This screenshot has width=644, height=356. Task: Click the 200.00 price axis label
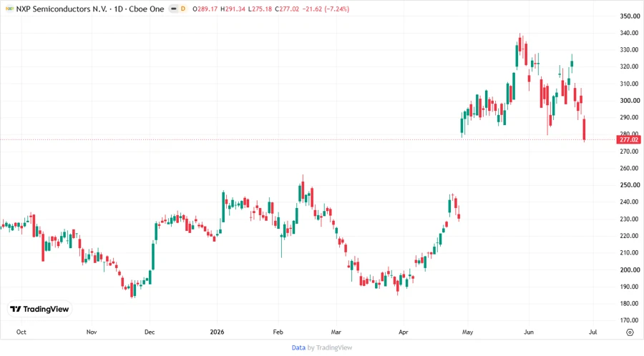[630, 270]
